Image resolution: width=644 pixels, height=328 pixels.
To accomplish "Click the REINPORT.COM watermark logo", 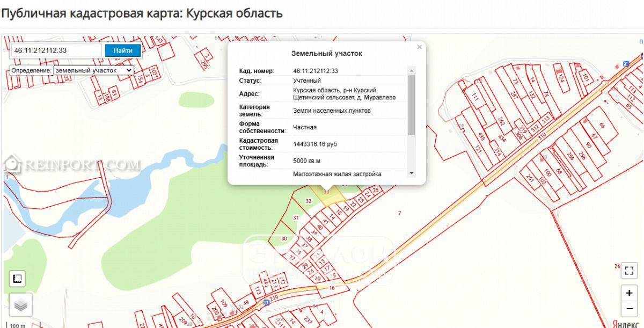I will click(x=72, y=165).
